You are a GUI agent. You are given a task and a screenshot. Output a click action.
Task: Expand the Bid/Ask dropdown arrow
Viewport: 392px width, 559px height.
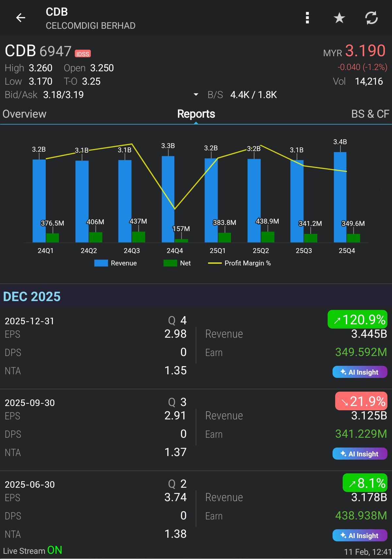(196, 94)
